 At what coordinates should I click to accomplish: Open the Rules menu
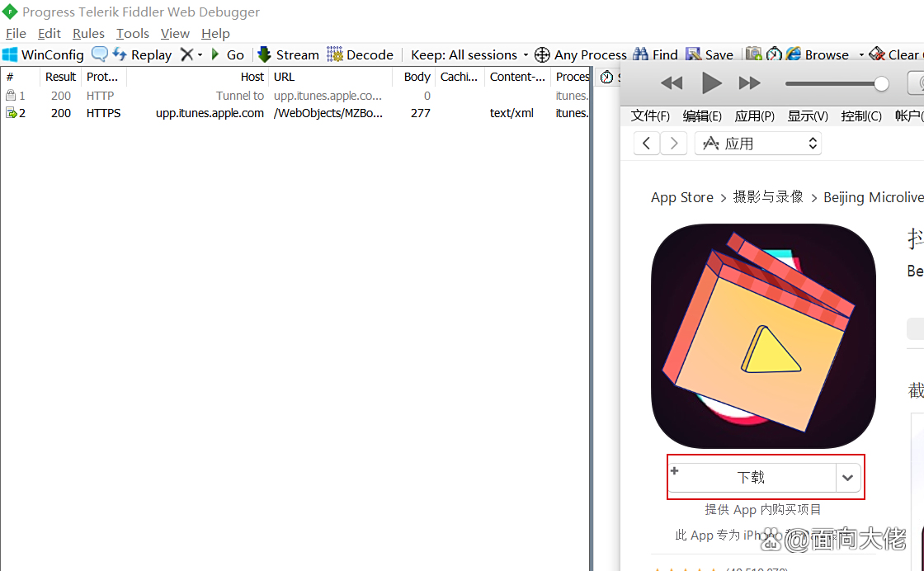(x=88, y=33)
